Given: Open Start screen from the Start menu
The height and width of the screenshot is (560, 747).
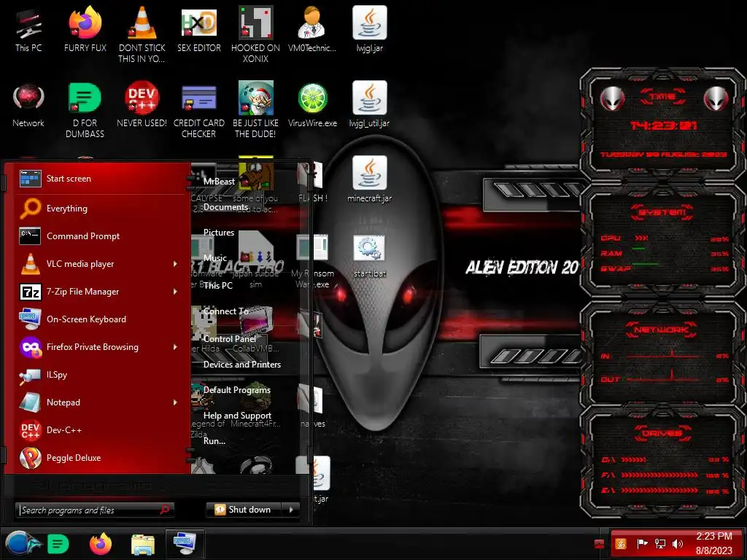Looking at the screenshot, I should [98, 179].
